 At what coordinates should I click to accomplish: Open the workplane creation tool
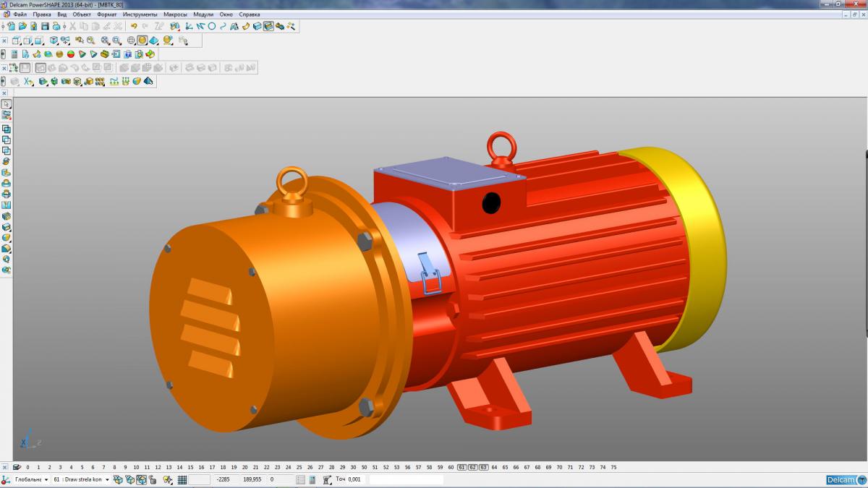188,26
